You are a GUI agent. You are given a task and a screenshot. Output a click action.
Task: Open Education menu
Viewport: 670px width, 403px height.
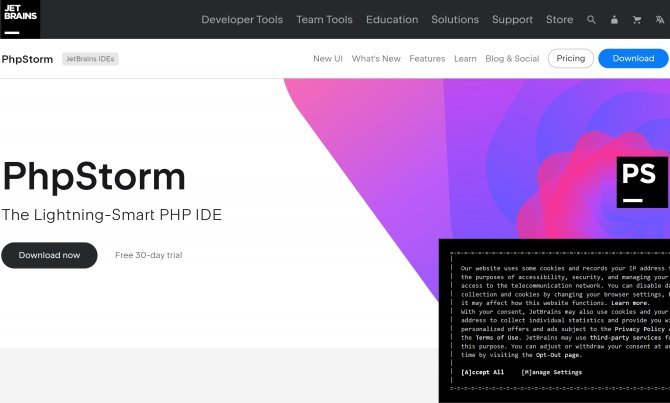[392, 20]
